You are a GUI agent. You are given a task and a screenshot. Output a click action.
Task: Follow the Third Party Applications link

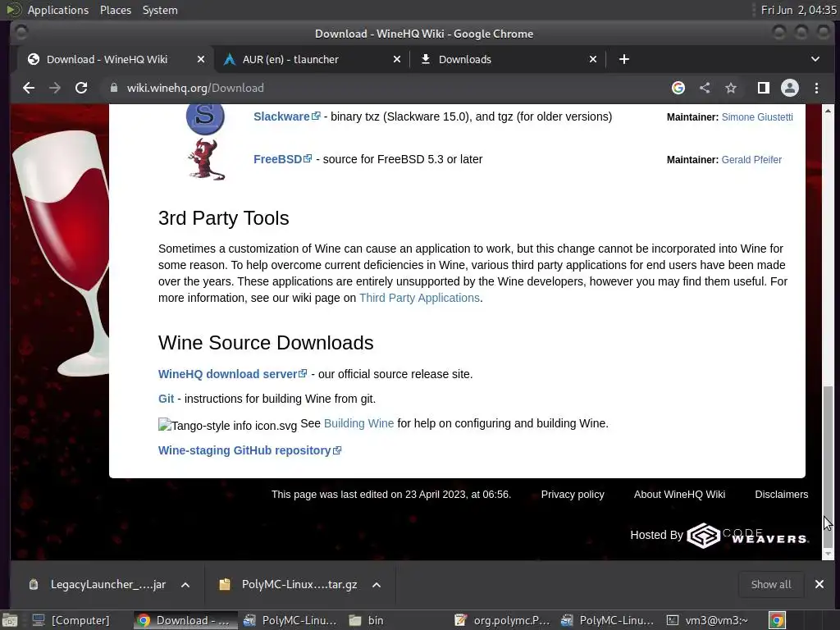pyautogui.click(x=419, y=298)
